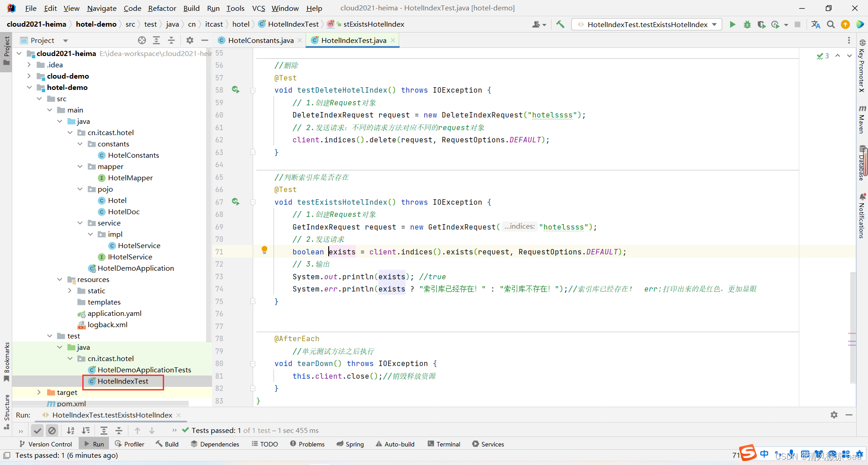Open Services tool window

(x=488, y=444)
